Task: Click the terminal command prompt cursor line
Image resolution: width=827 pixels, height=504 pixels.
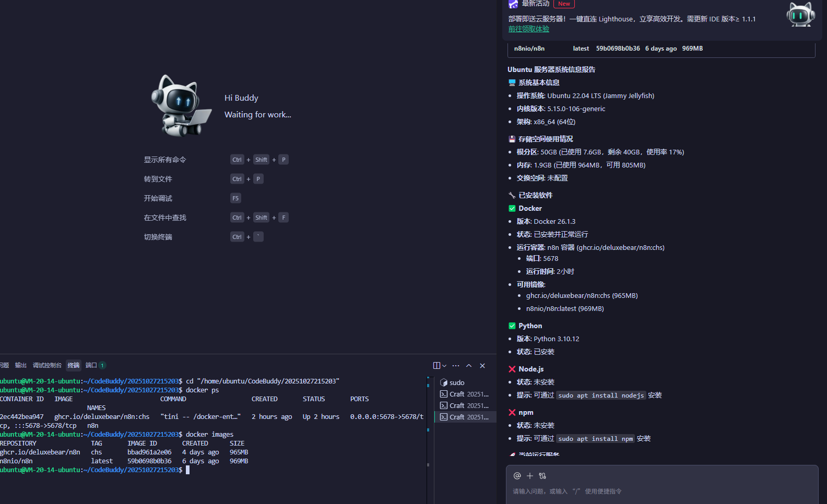Action: point(94,470)
